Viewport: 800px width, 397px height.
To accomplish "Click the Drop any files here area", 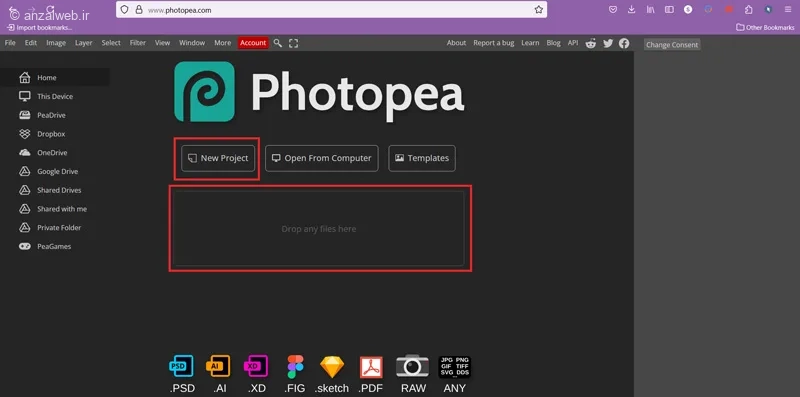I will tap(319, 229).
